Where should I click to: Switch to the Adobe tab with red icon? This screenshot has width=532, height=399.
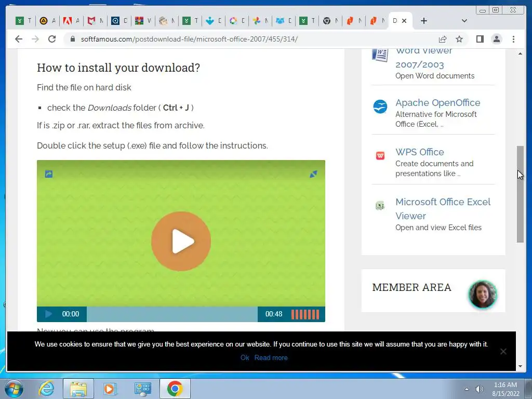pos(67,21)
